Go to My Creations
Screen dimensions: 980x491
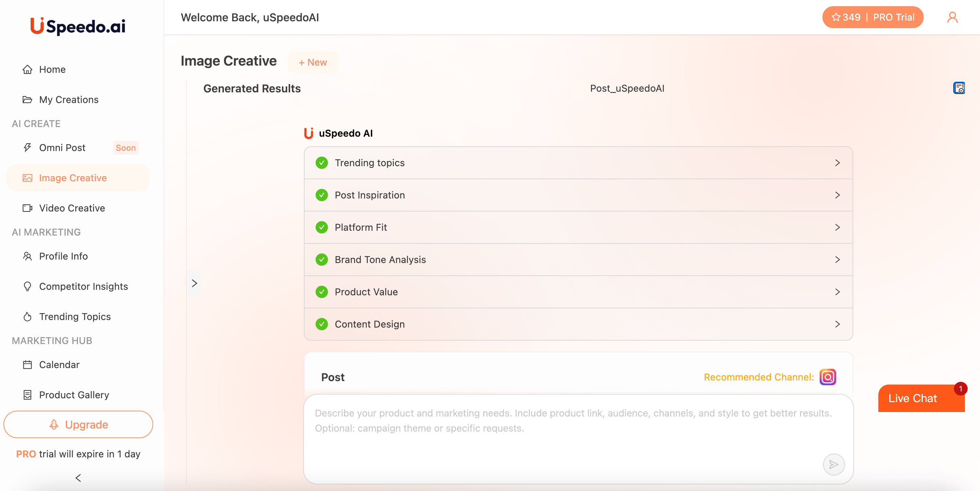click(68, 99)
